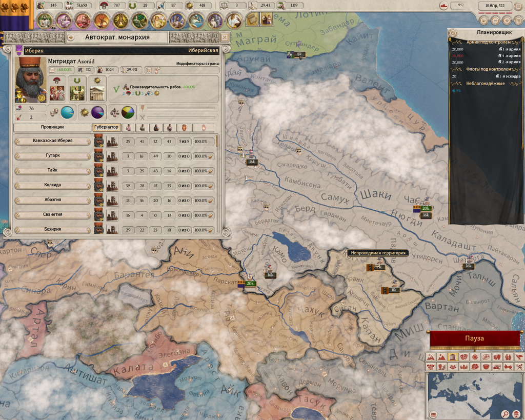
Task: Click the purple Иберия banner flag icon
Action: pos(19,50)
